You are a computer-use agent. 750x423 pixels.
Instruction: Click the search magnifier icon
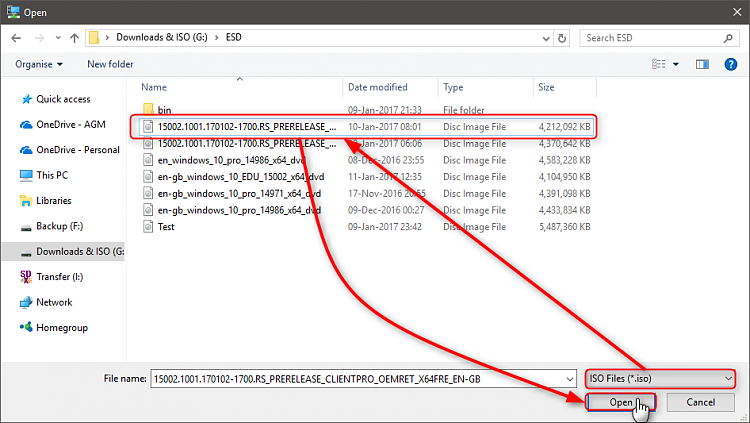tap(728, 38)
